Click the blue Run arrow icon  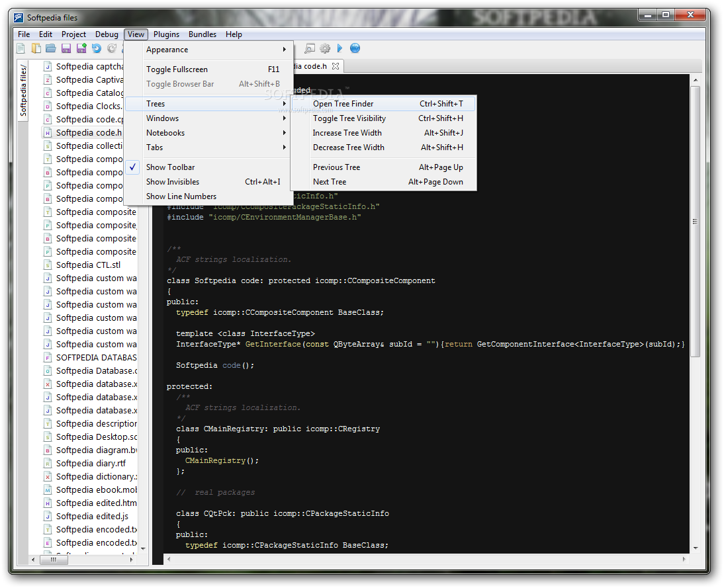(340, 48)
